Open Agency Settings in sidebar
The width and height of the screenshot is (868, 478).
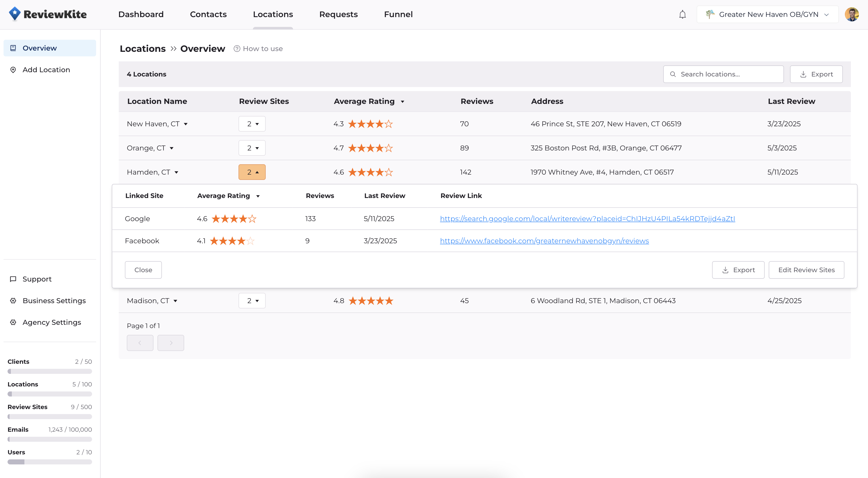52,322
